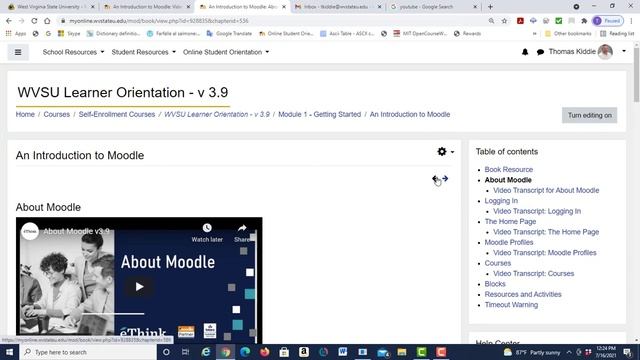This screenshot has height=360, width=640.
Task: Switch to the Gmail Inbox tab
Action: pyautogui.click(x=338, y=7)
